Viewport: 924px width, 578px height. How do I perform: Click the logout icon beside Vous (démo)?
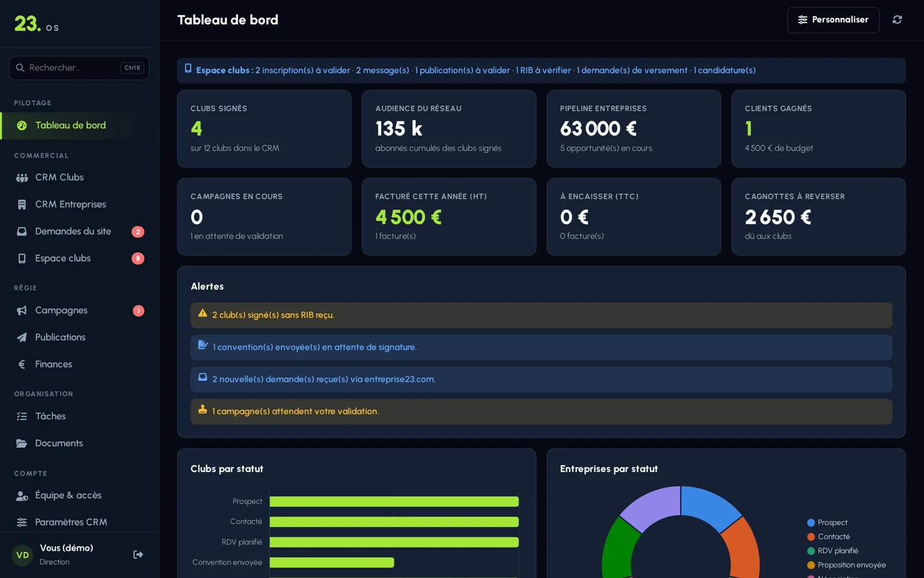pos(138,555)
